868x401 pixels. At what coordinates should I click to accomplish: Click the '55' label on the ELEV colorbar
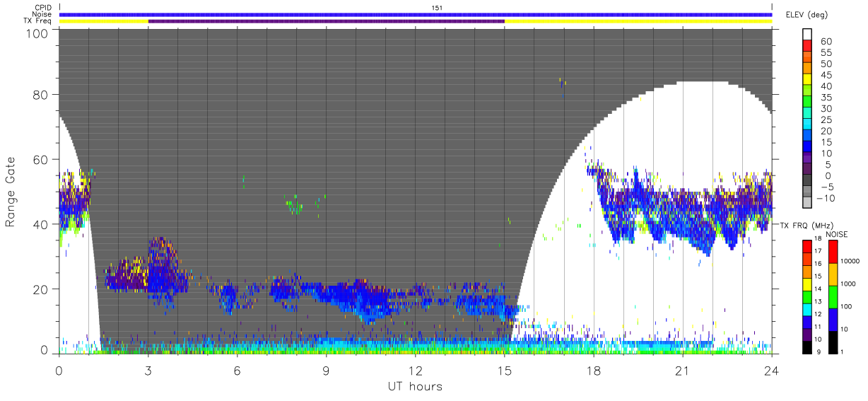[826, 53]
